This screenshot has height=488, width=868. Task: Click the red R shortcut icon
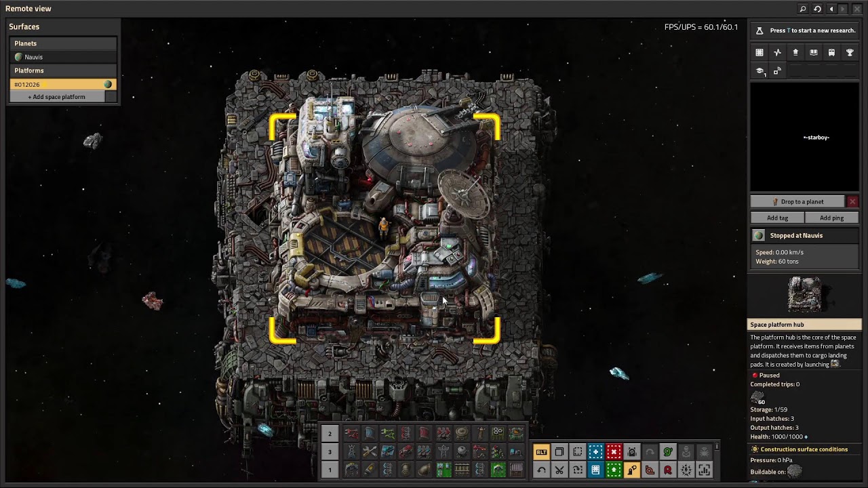point(668,470)
